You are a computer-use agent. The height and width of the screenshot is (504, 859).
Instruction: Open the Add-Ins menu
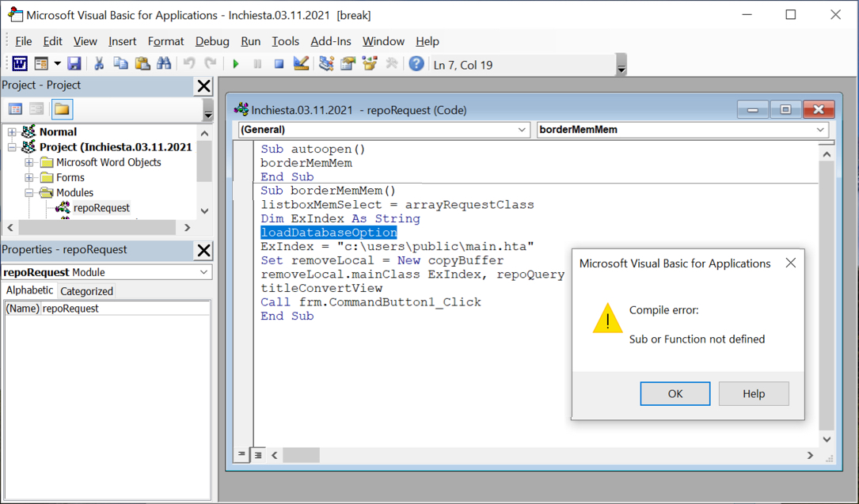[x=330, y=41]
